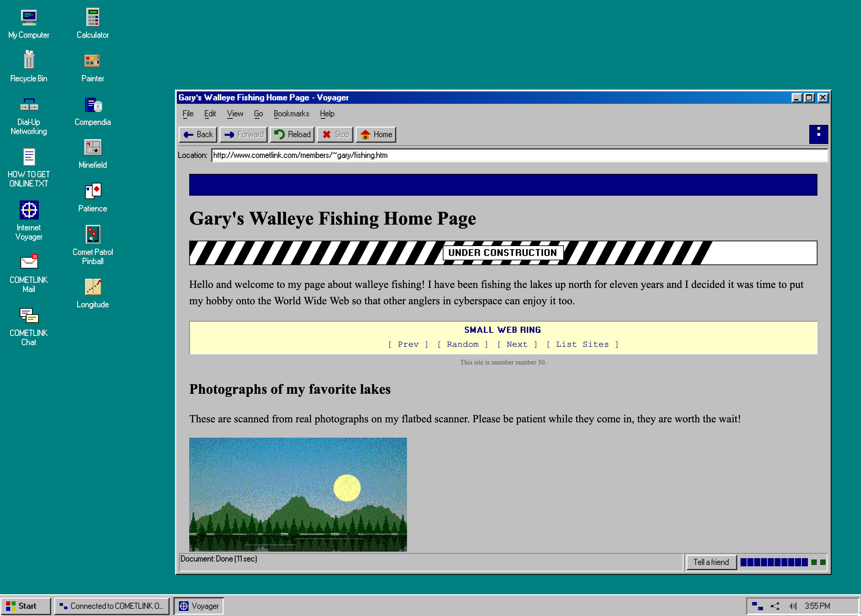
Task: Click the Stop toolbar button
Action: (335, 135)
